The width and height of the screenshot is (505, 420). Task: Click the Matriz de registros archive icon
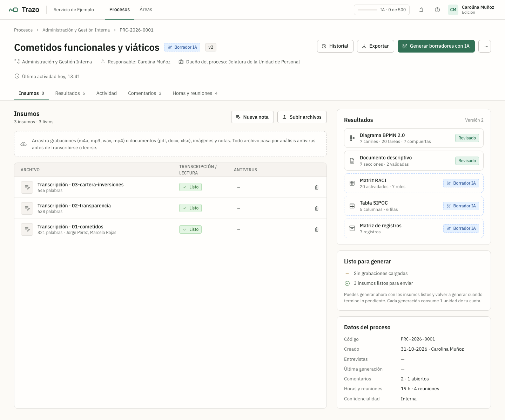click(x=352, y=228)
